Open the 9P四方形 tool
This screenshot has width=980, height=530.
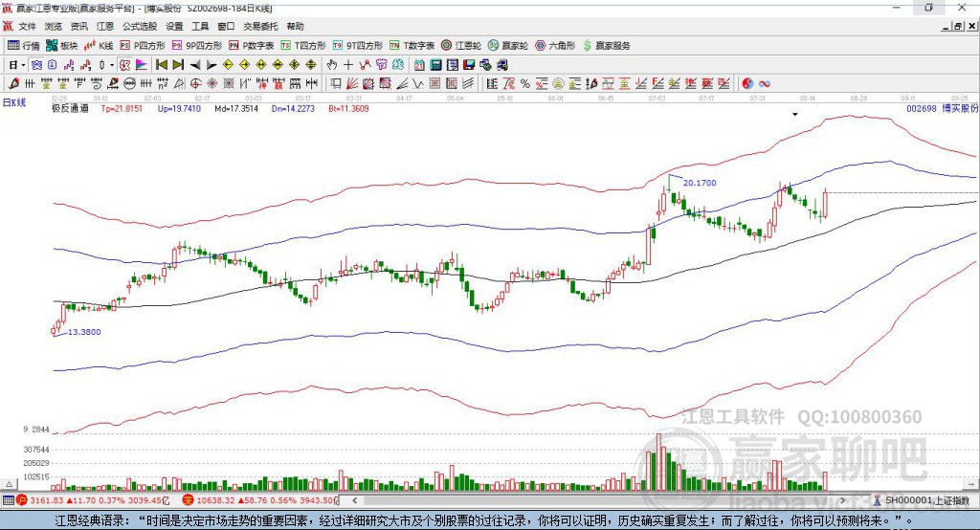pyautogui.click(x=197, y=46)
